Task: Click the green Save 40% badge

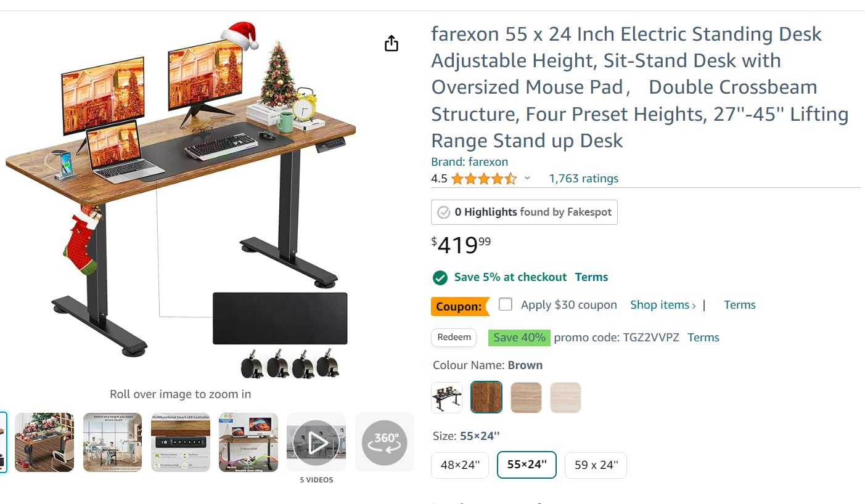Action: (x=519, y=338)
